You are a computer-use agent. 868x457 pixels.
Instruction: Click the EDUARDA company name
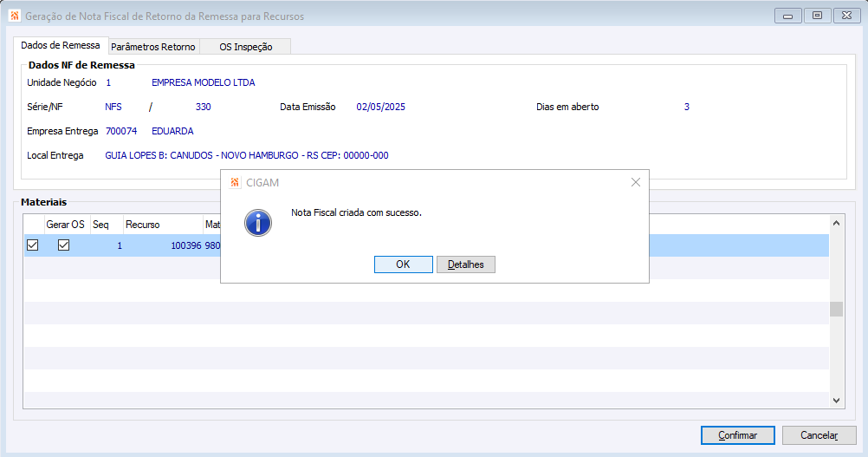point(172,131)
